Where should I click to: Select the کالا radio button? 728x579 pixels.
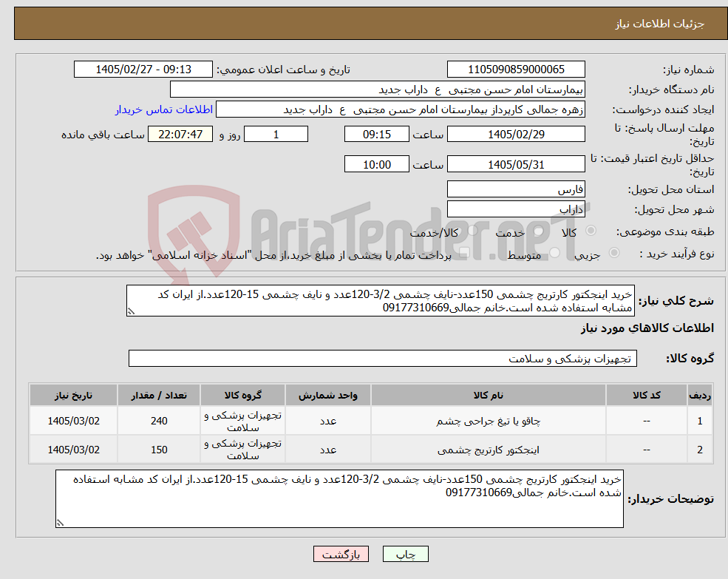point(591,231)
